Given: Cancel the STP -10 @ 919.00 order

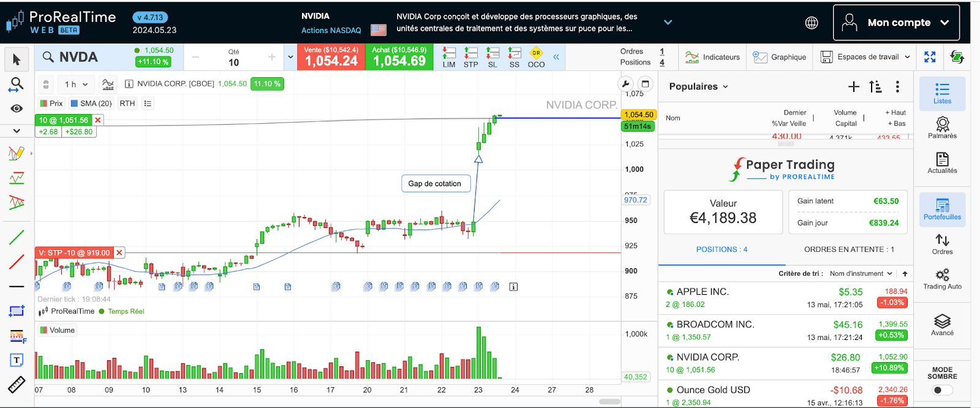Looking at the screenshot, I should 119,252.
